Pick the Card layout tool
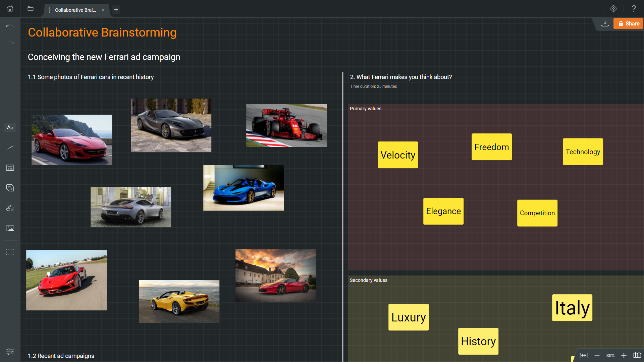Screen dimensions: 644x362 click(10, 168)
